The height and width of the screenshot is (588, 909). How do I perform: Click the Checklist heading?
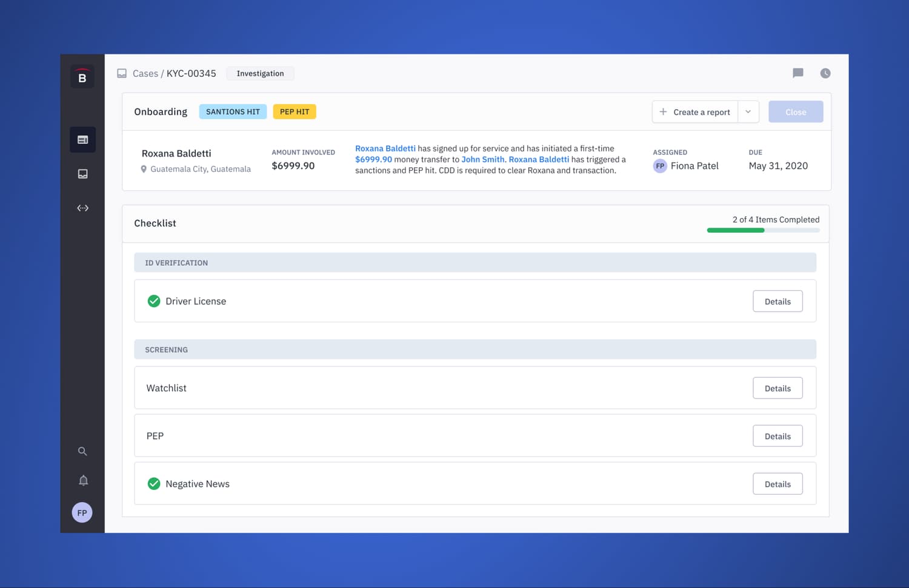pos(155,223)
